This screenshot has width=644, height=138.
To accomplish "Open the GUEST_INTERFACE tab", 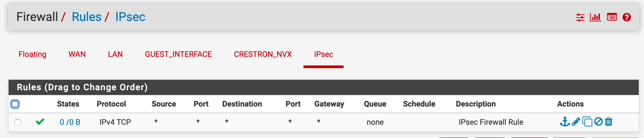I will [178, 54].
